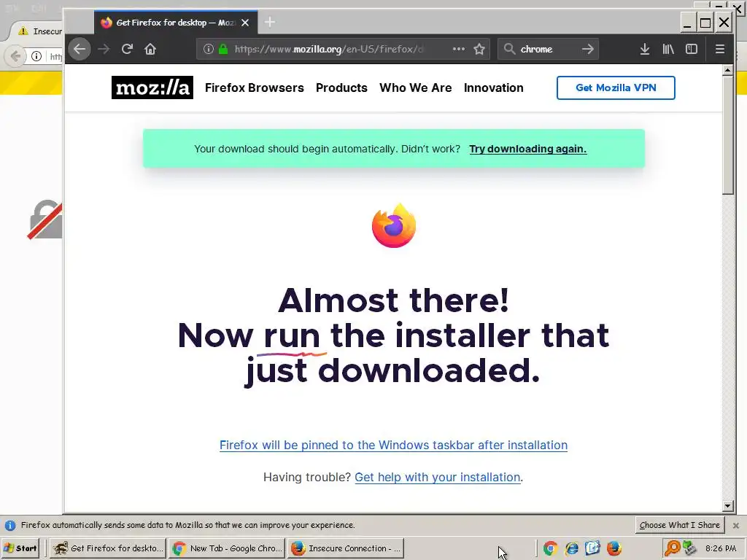Open Firefox Browsers menu
Image resolution: width=747 pixels, height=560 pixels.
255,87
